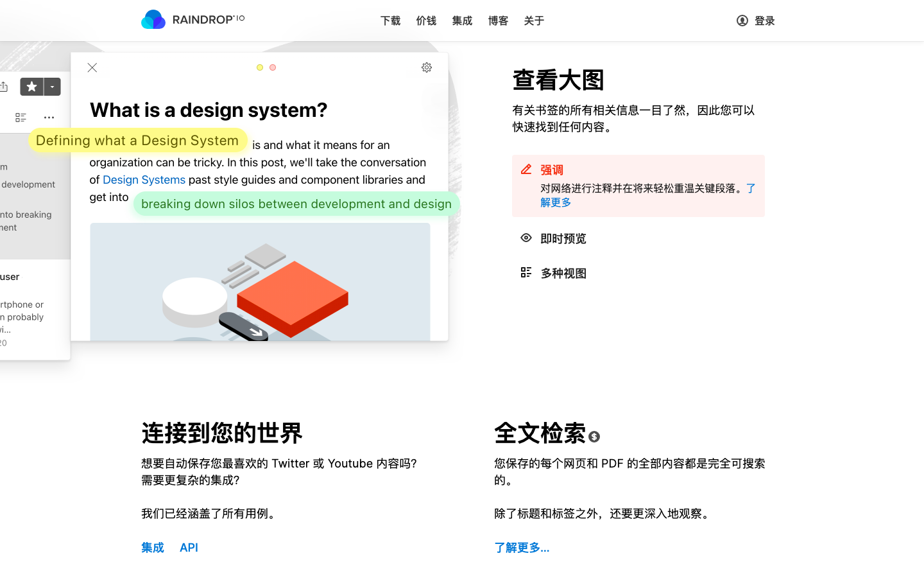Click the pen icon beside 强调

pyautogui.click(x=526, y=169)
